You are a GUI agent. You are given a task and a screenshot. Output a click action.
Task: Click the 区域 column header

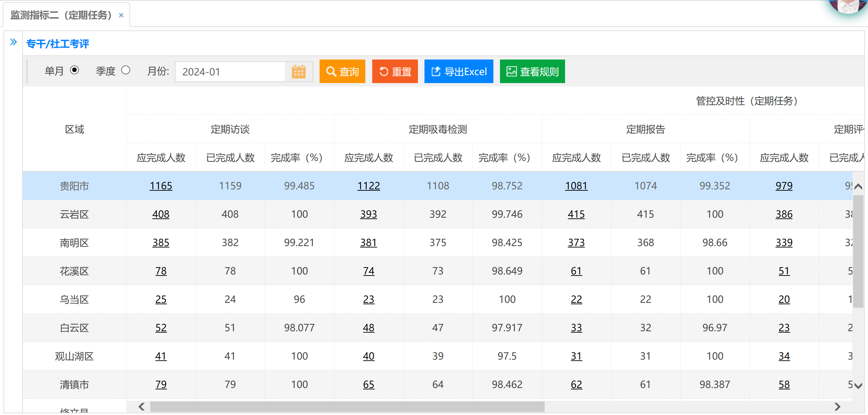pyautogui.click(x=74, y=129)
